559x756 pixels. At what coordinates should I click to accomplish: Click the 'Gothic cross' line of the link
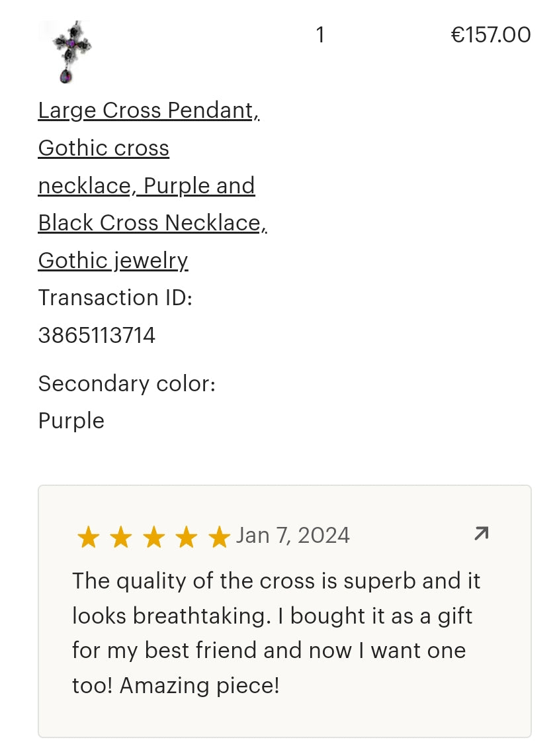pos(104,148)
